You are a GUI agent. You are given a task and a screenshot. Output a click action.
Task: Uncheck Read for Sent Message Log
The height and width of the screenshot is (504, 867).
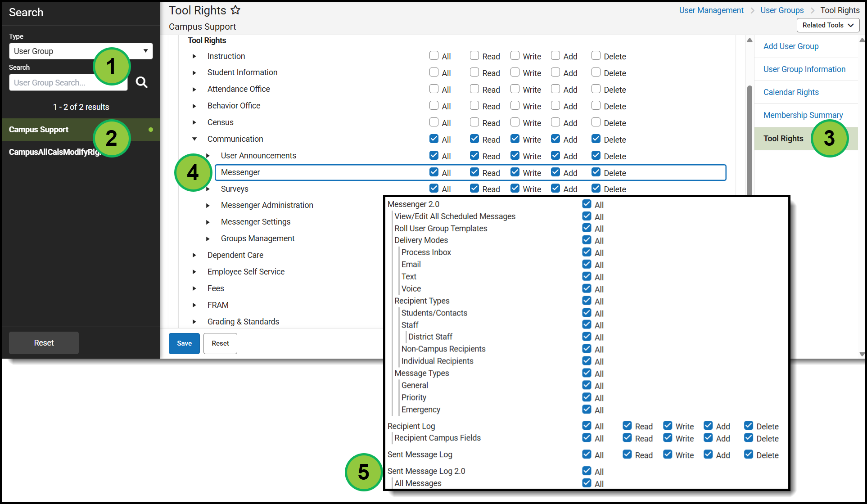pyautogui.click(x=627, y=454)
